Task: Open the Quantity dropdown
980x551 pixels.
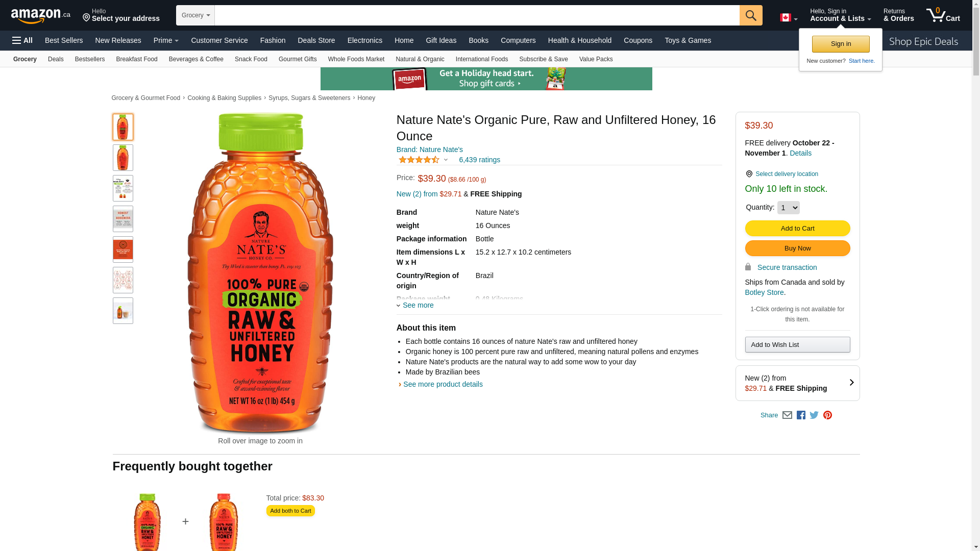Action: [x=788, y=208]
